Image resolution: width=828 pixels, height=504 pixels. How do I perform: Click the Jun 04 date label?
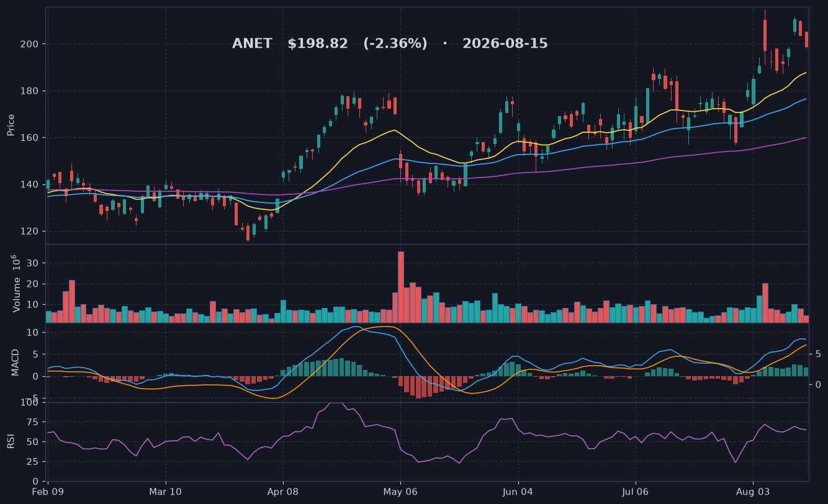click(518, 492)
